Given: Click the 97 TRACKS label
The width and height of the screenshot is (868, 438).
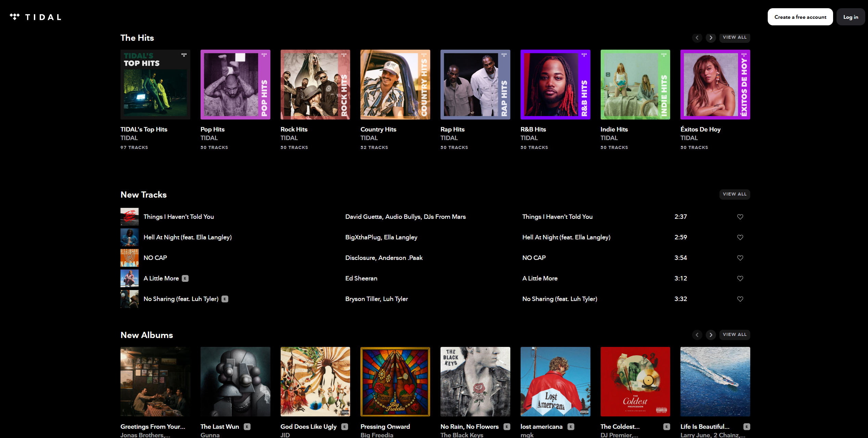Looking at the screenshot, I should pyautogui.click(x=134, y=148).
